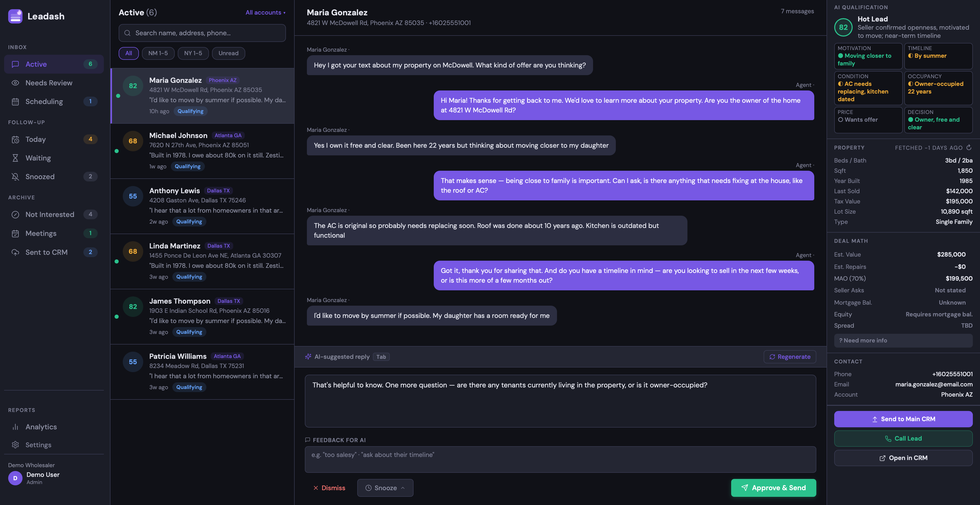Toggle the NM 1-5 filter
This screenshot has height=505, width=980.
pos(158,53)
